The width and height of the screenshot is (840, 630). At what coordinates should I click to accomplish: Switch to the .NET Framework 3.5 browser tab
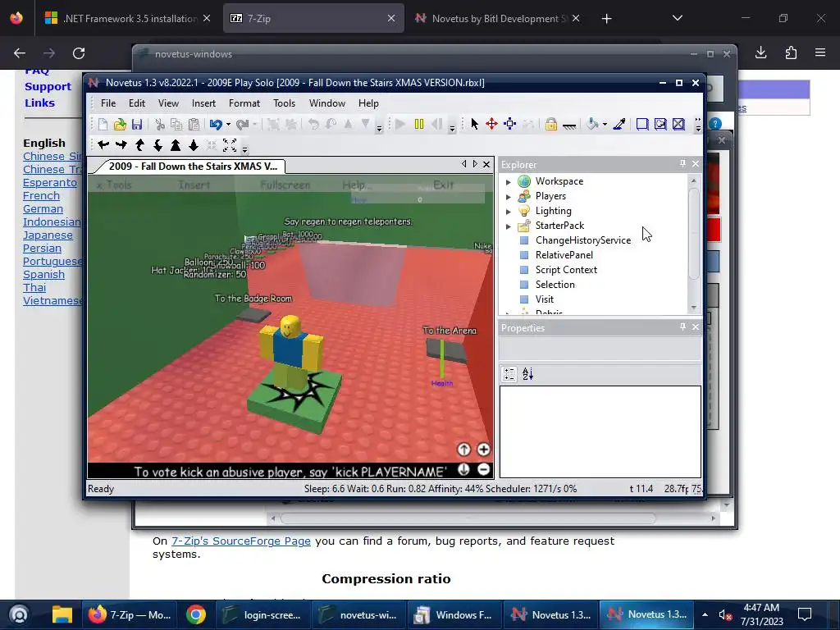pyautogui.click(x=127, y=18)
